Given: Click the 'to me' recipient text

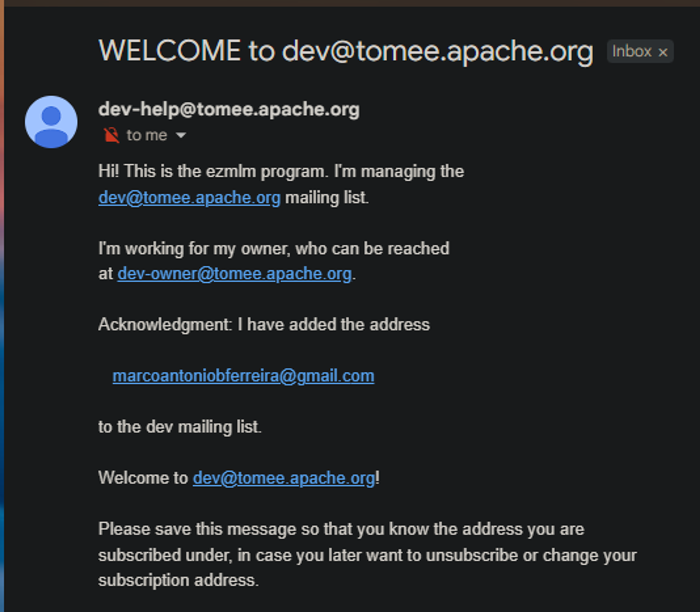Looking at the screenshot, I should 147,136.
